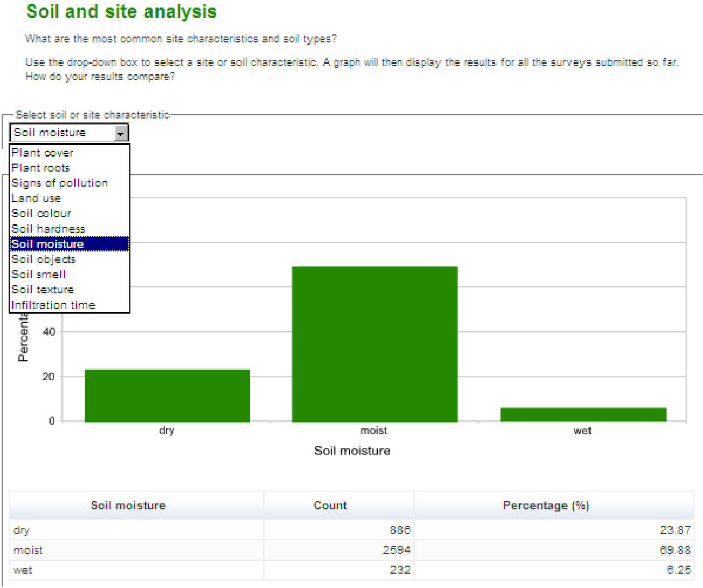
Task: Sort by the Count column header
Action: 330,505
